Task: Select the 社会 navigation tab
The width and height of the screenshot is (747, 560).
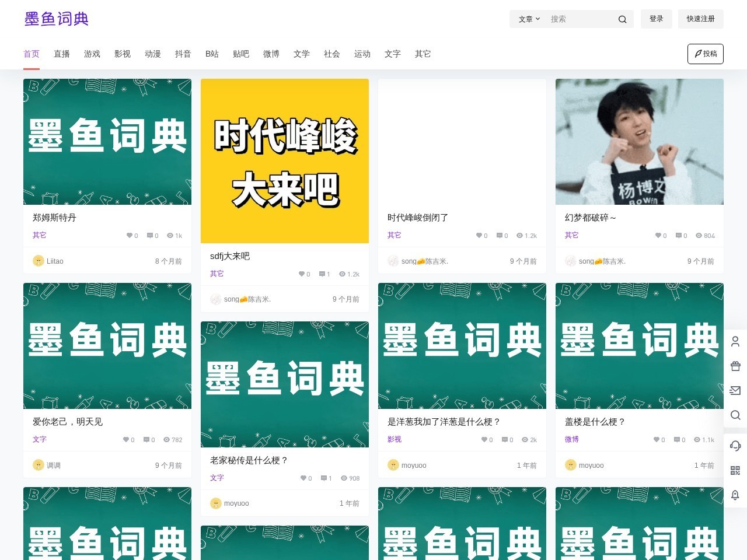Action: tap(332, 54)
